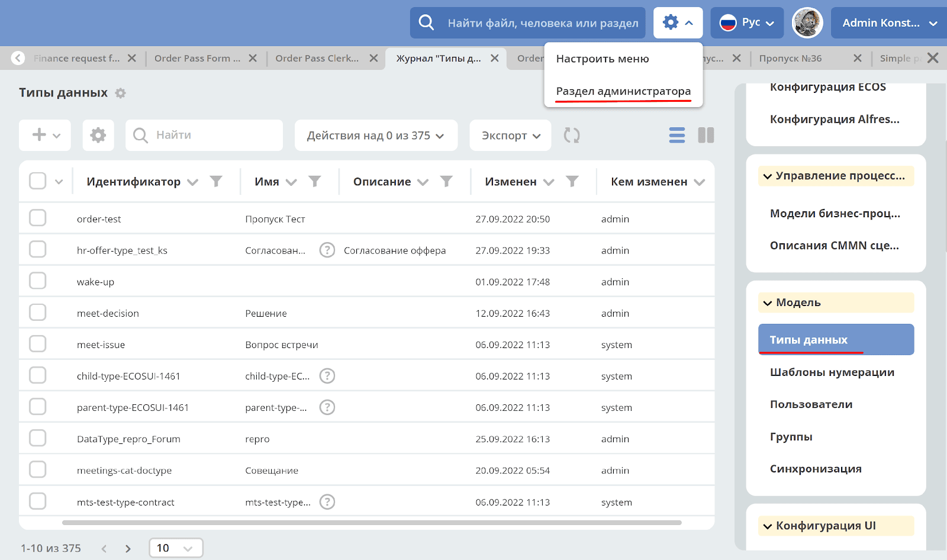Sort by Кем изменен column chevron
The width and height of the screenshot is (947, 560).
click(700, 182)
